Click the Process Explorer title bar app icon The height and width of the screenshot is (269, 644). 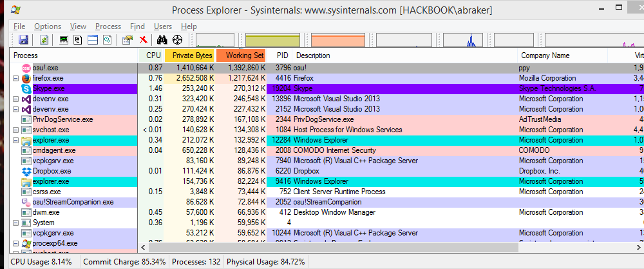point(17,10)
